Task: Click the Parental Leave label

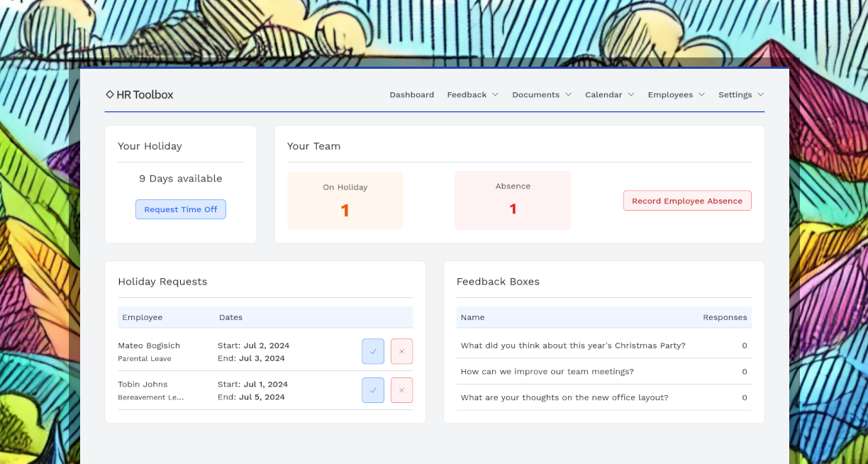Action: [x=145, y=358]
